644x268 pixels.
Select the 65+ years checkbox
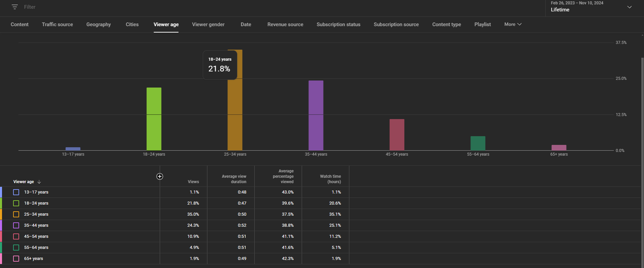point(16,259)
